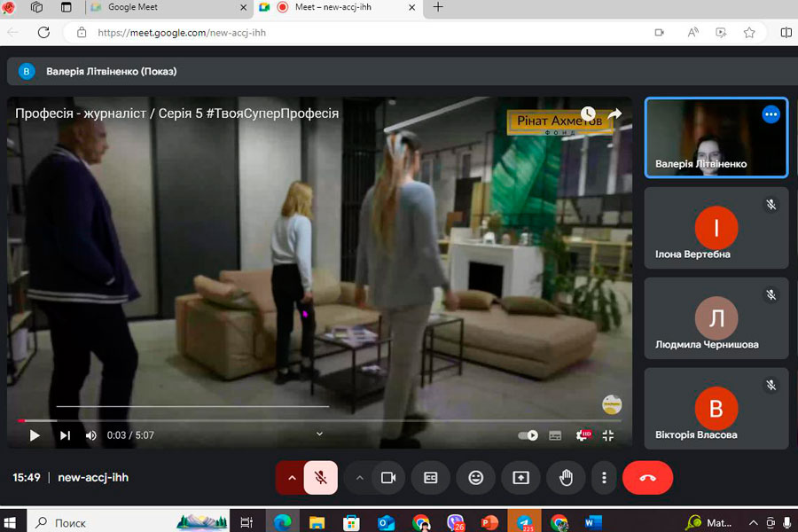The image size is (798, 532).
Task: Click presenter name Валерія Літвіненко (Показ)
Action: point(112,71)
